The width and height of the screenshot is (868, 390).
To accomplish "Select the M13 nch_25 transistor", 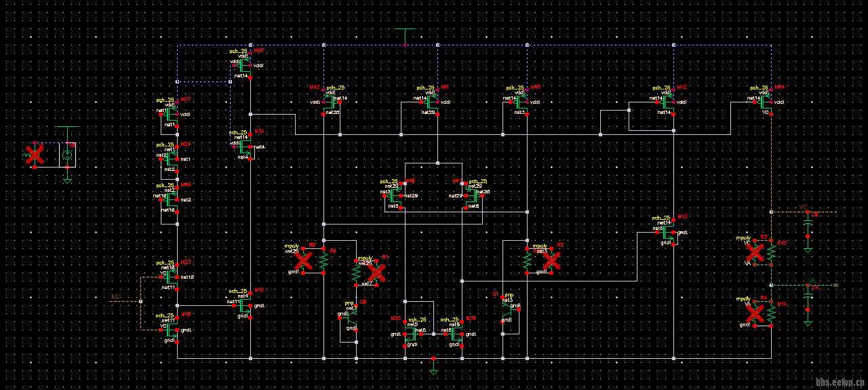I will 667,232.
